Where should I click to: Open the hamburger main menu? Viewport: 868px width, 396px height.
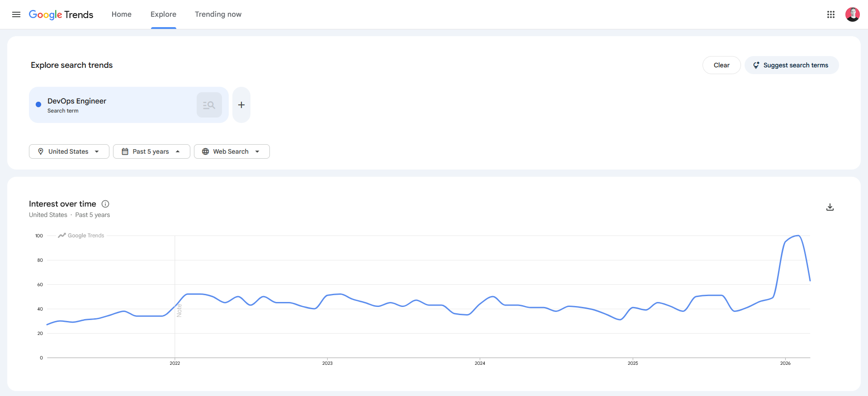(x=16, y=14)
